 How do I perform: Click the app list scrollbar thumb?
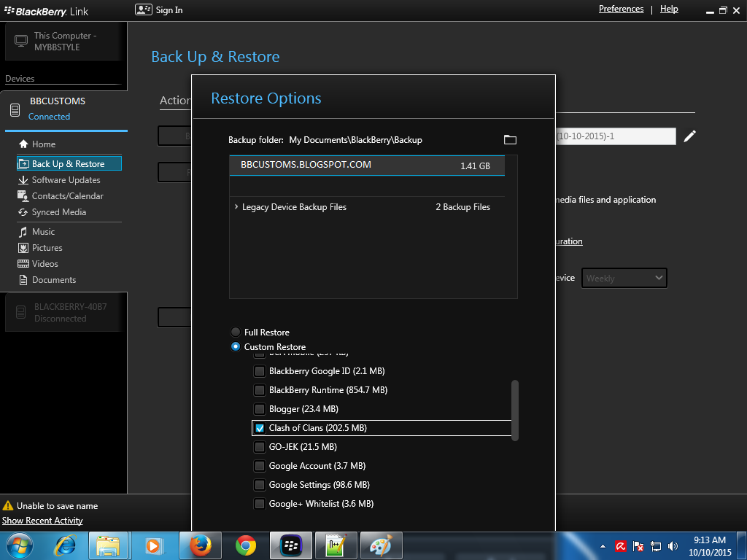click(x=514, y=411)
